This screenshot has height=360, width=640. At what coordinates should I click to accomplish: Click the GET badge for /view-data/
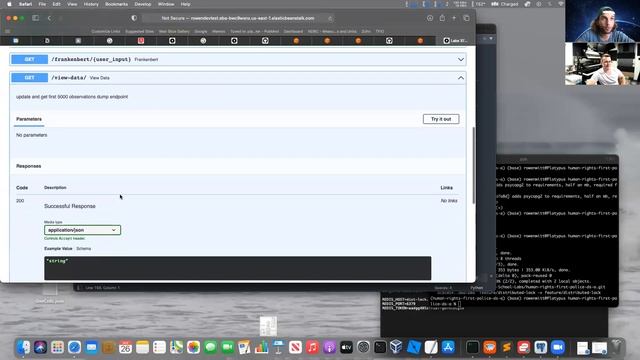(29, 78)
